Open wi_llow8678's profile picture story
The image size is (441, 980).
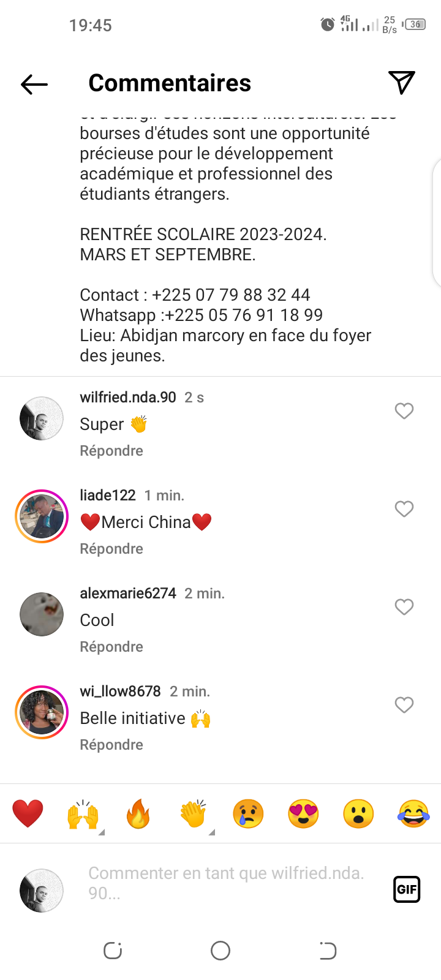[x=42, y=712]
